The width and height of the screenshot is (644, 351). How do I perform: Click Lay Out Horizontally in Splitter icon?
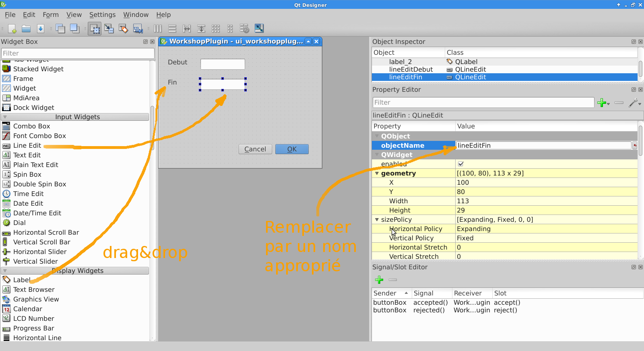(x=187, y=29)
